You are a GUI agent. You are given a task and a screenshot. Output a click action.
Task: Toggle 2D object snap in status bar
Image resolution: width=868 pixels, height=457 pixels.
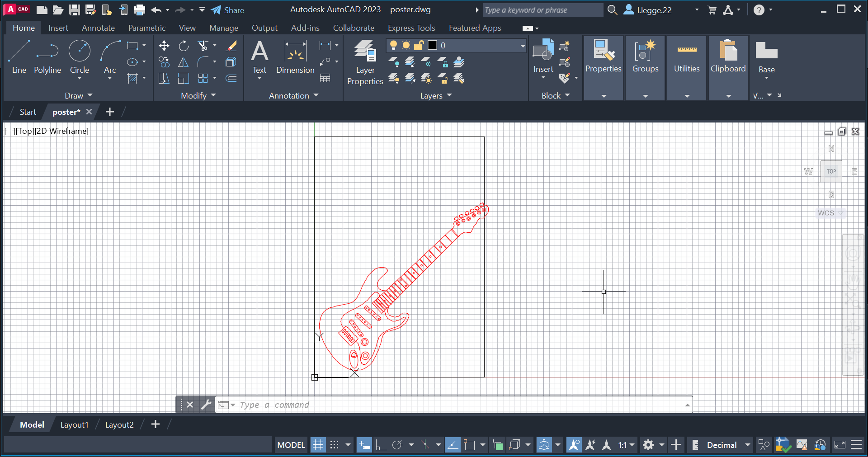click(x=470, y=445)
